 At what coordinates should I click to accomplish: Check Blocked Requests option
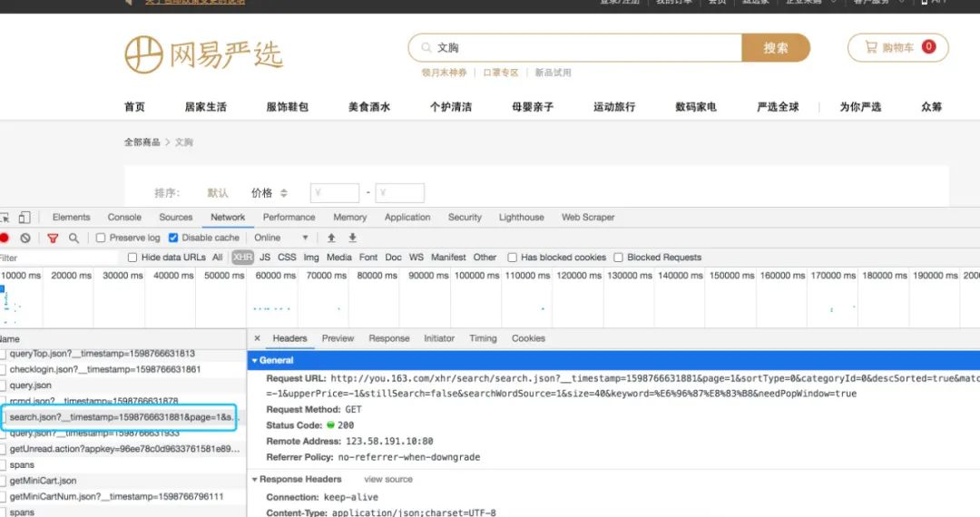[618, 258]
